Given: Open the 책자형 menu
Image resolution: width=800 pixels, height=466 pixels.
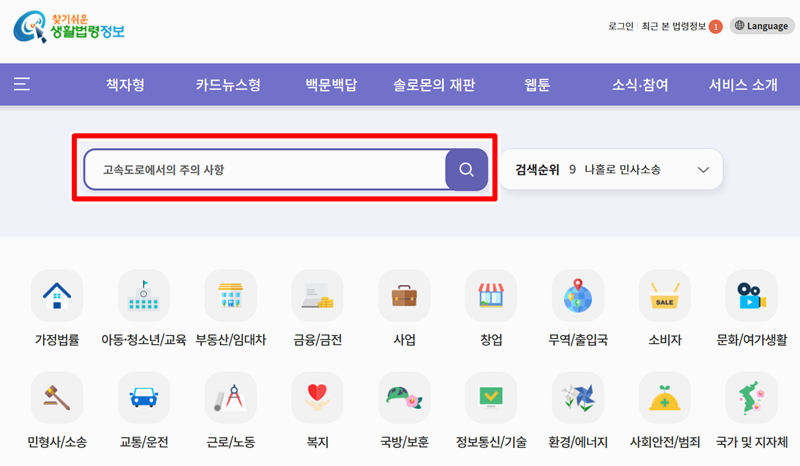Looking at the screenshot, I should click(125, 85).
